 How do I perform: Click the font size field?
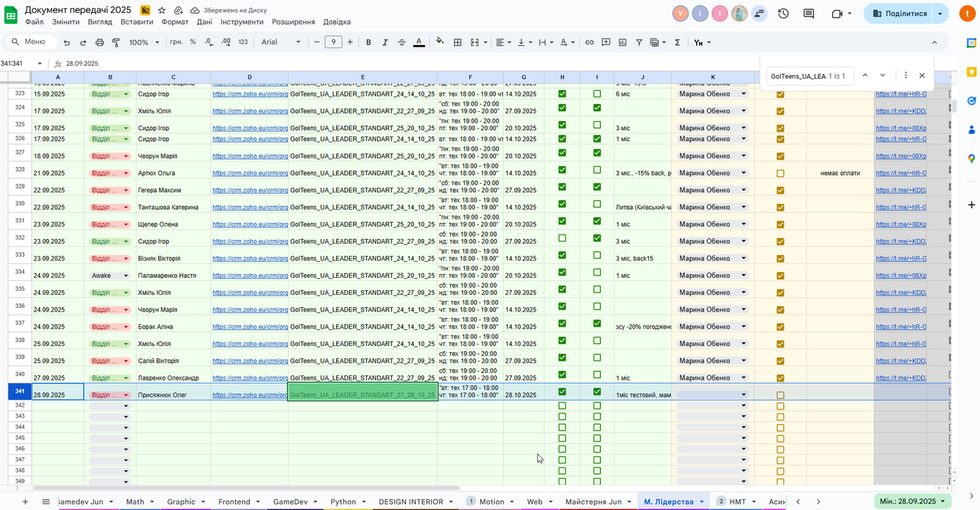tap(333, 42)
